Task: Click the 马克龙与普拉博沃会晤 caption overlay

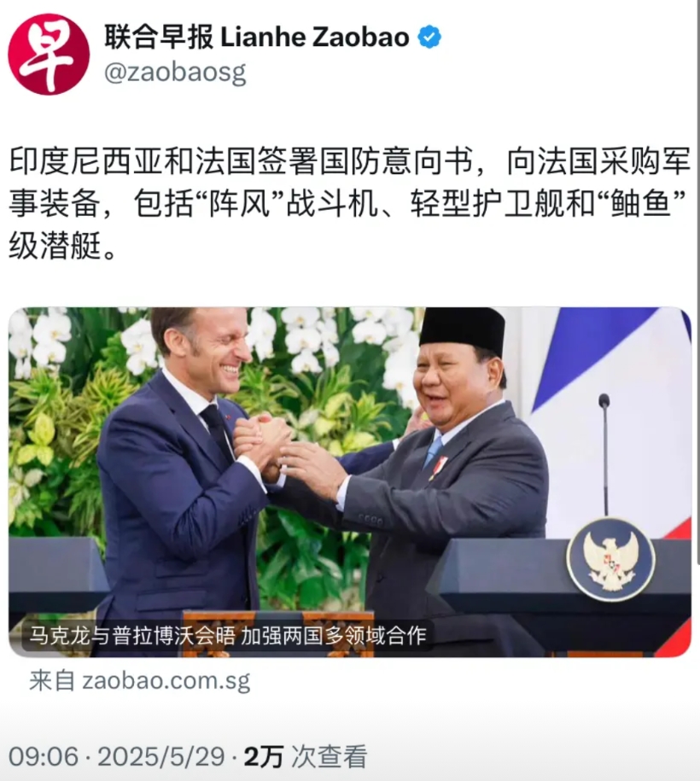Action: pos(228,636)
